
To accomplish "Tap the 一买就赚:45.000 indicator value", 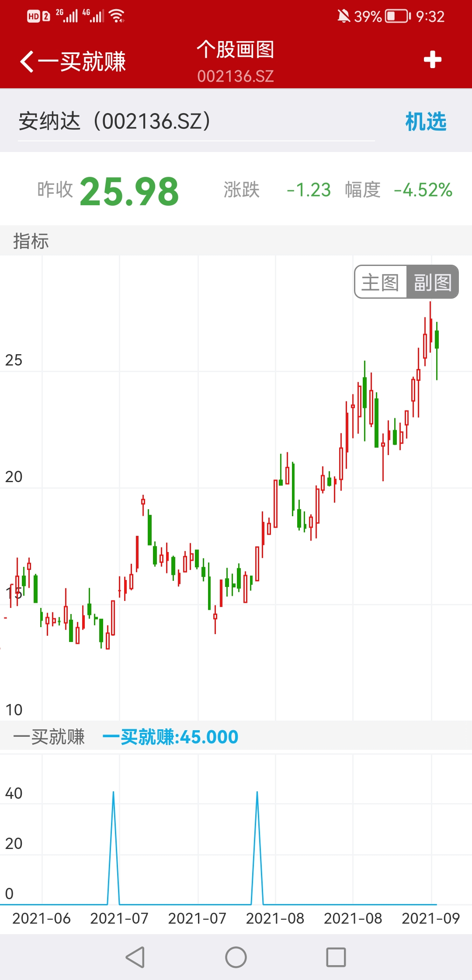I will coord(170,737).
